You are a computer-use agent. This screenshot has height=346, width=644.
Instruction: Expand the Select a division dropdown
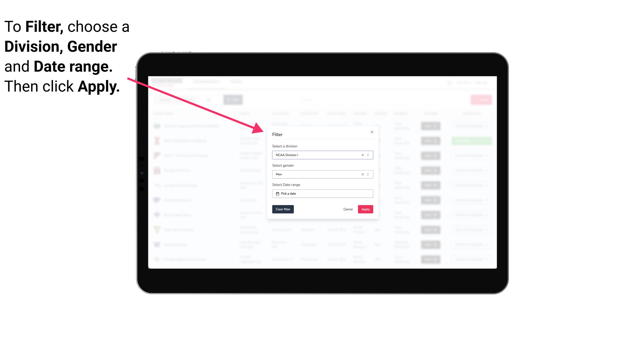(367, 155)
